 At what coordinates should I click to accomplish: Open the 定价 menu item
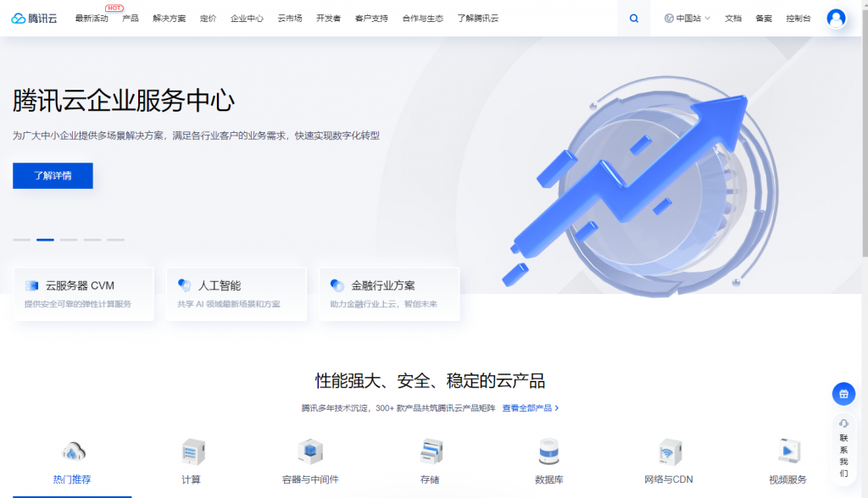[x=209, y=19]
